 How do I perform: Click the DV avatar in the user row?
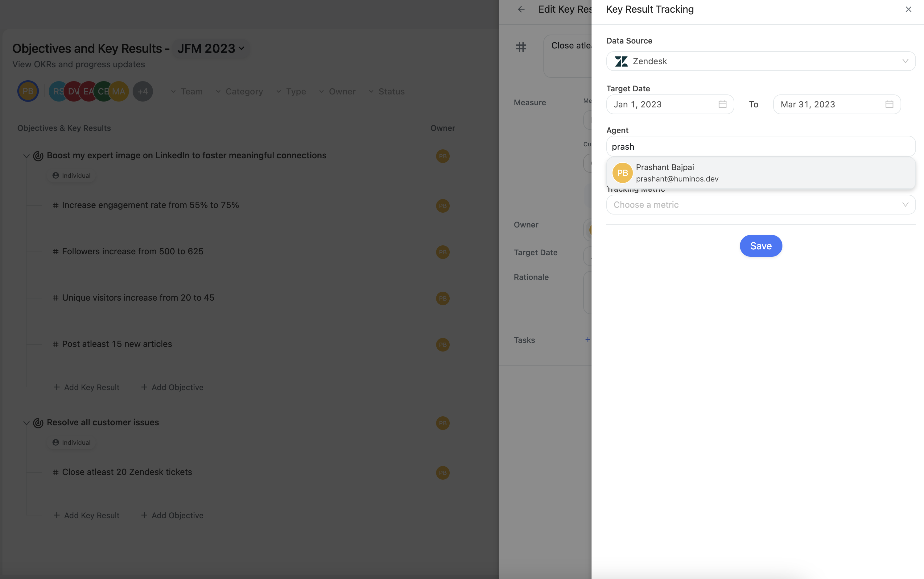pos(73,91)
